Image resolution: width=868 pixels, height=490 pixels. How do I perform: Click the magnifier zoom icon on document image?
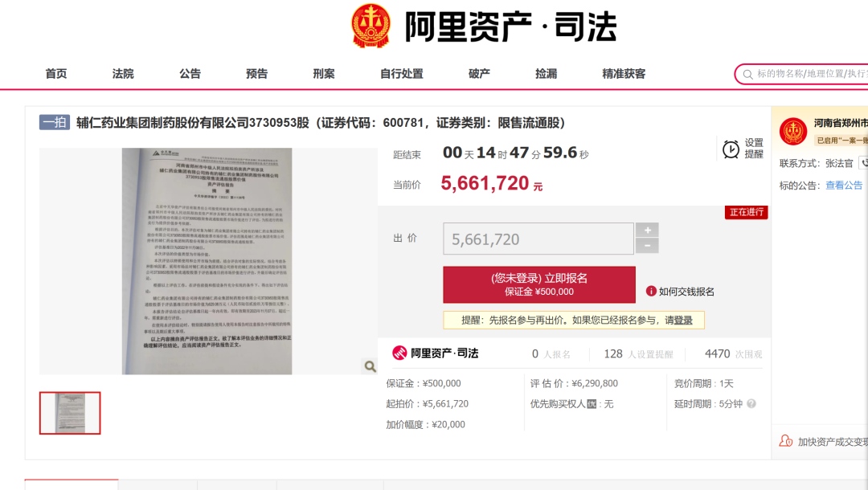370,366
